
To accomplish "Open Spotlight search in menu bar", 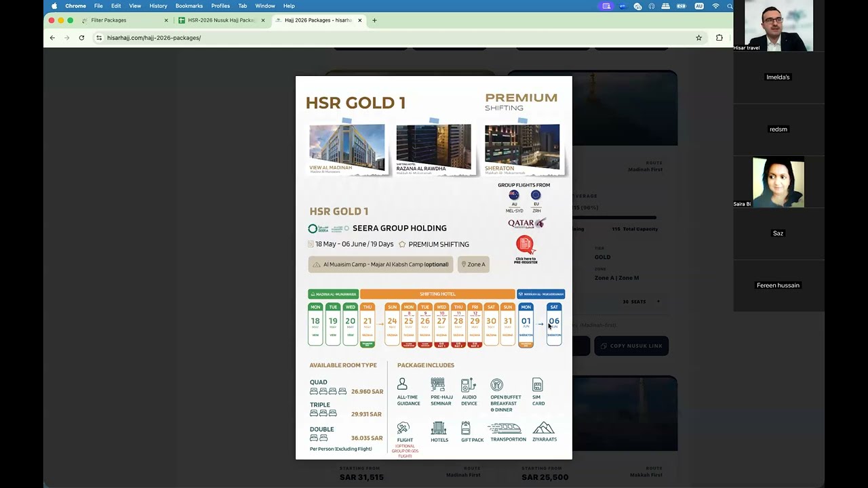I will pyautogui.click(x=730, y=6).
